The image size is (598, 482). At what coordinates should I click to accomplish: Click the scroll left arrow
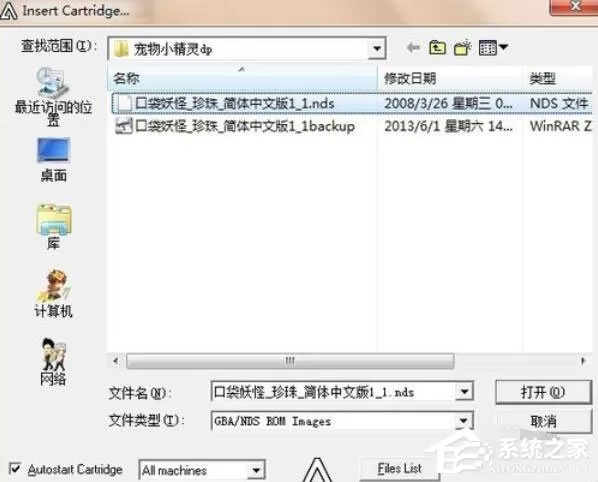tap(116, 361)
